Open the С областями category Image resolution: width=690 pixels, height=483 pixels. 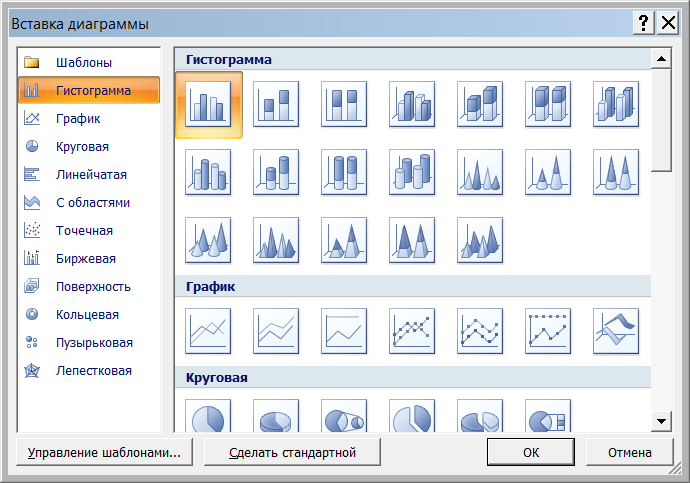click(x=89, y=202)
